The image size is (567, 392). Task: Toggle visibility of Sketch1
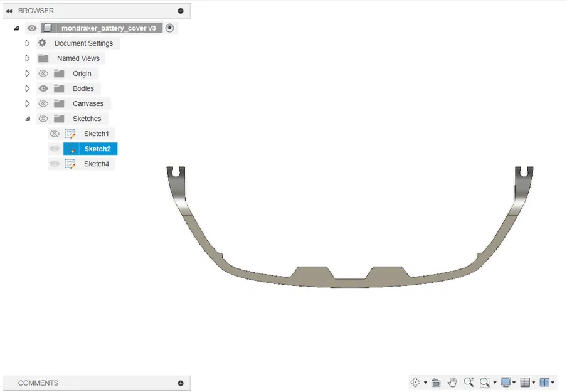point(55,133)
